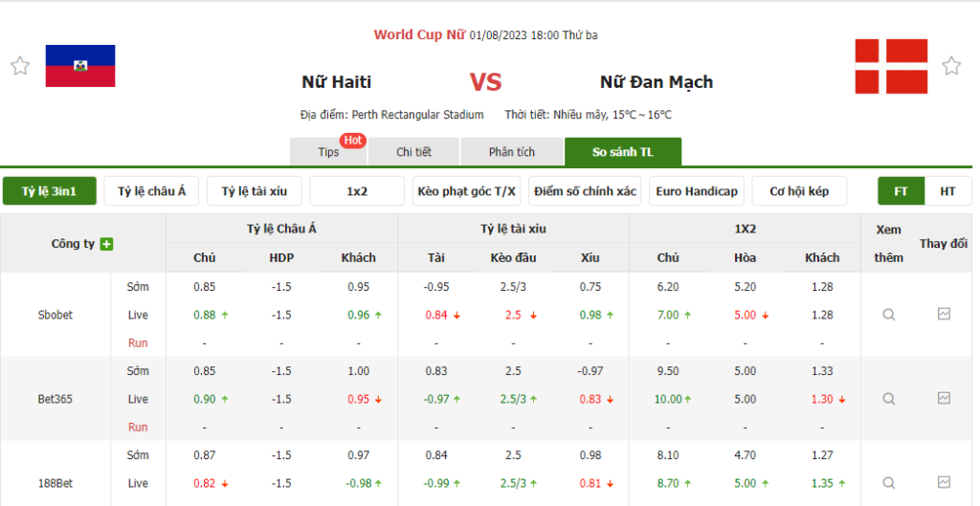The width and height of the screenshot is (980, 506).
Task: Click the green plus icon beside Công ty
Action: pos(106,244)
